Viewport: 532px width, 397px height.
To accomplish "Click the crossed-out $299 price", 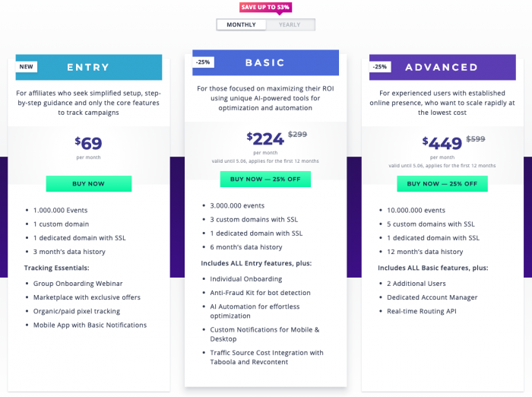I will [x=298, y=135].
